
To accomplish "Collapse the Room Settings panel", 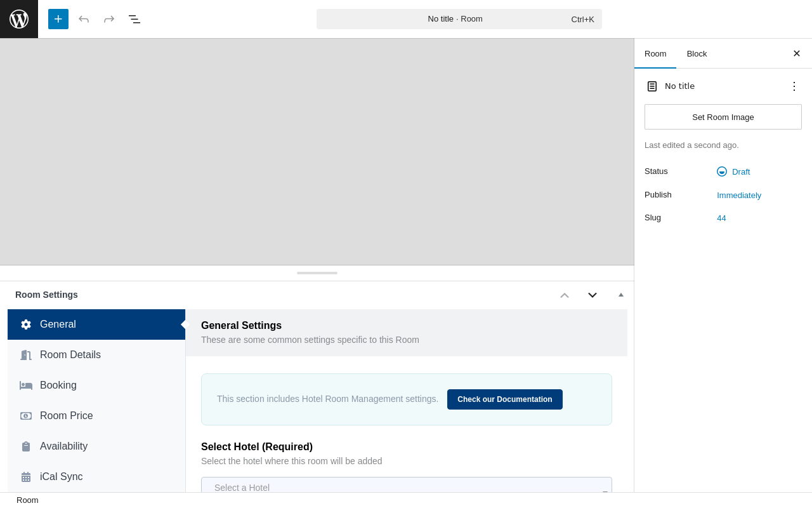I will 621,295.
